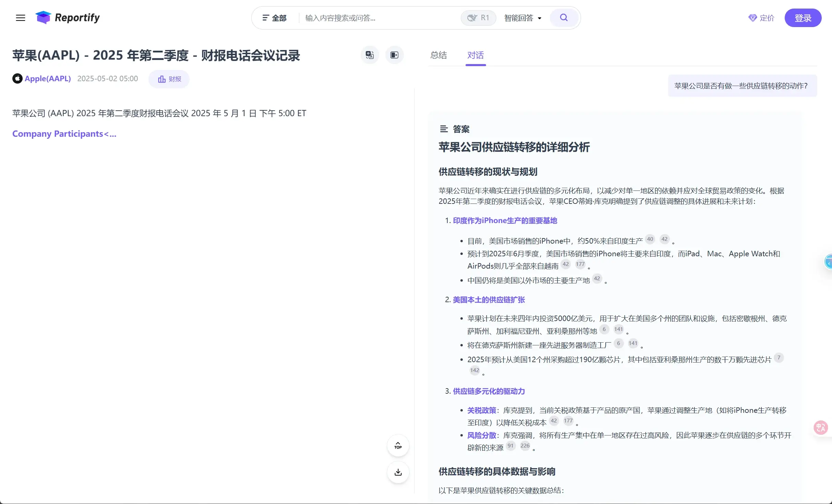Screen dimensions: 832x504
Task: Click the TOP back-to-top icon
Action: (x=397, y=445)
